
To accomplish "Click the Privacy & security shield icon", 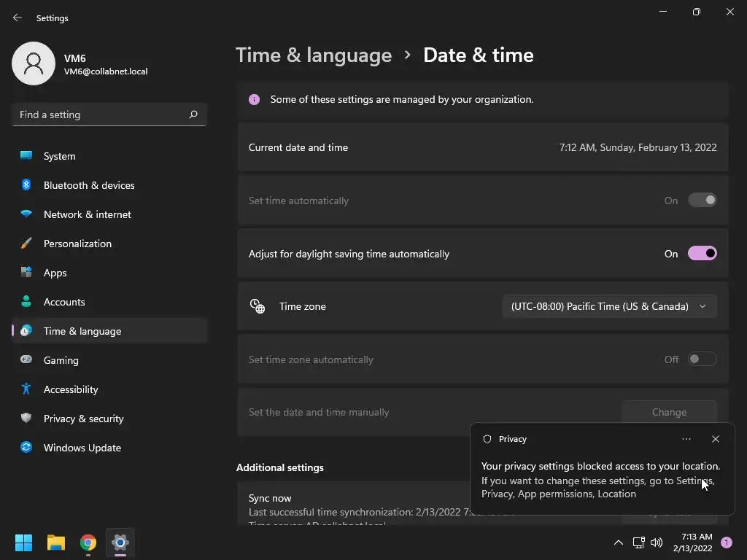I will point(26,419).
